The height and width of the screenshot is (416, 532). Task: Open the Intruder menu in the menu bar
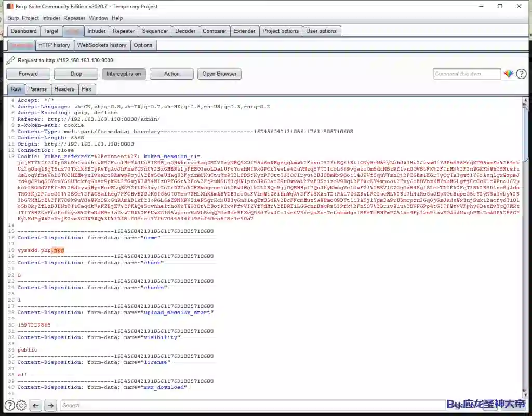51,18
